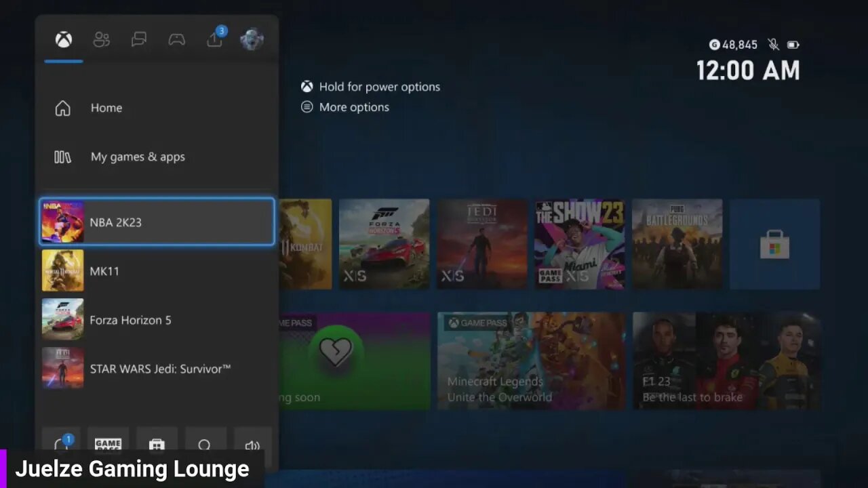Viewport: 868px width, 488px height.
Task: Open the PUBG Battlegrounds dashboard tile
Action: click(x=677, y=244)
